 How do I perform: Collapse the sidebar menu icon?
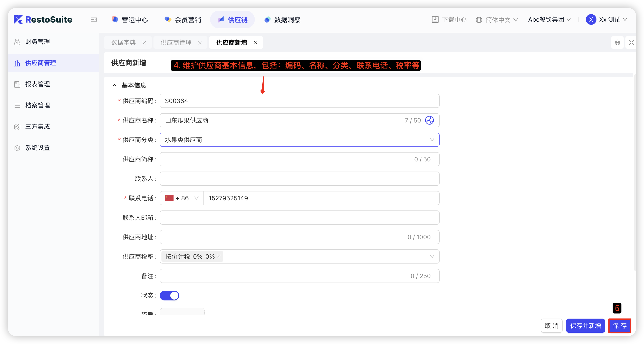[94, 19]
